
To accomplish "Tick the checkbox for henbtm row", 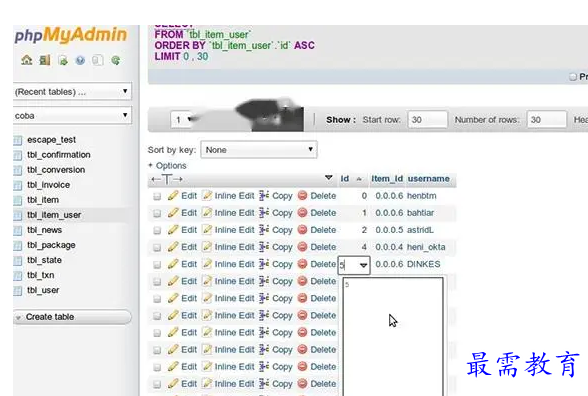I will tap(157, 196).
